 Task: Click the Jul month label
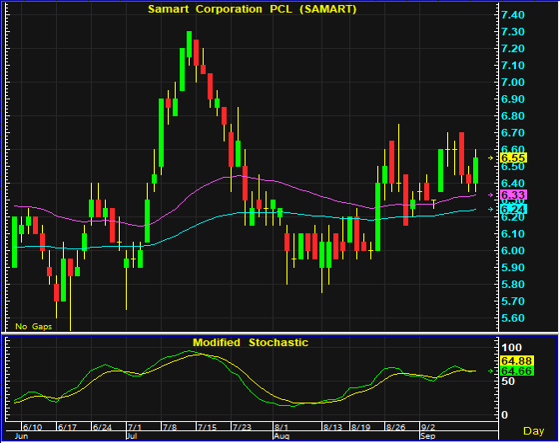[x=132, y=436]
